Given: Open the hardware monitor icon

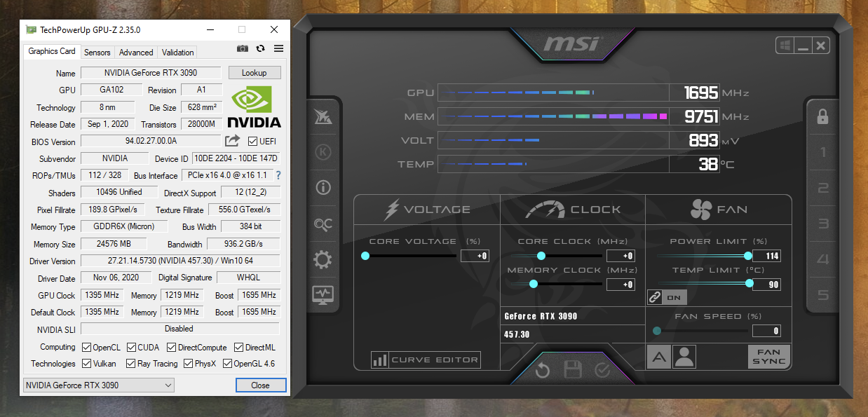Looking at the screenshot, I should pyautogui.click(x=323, y=294).
